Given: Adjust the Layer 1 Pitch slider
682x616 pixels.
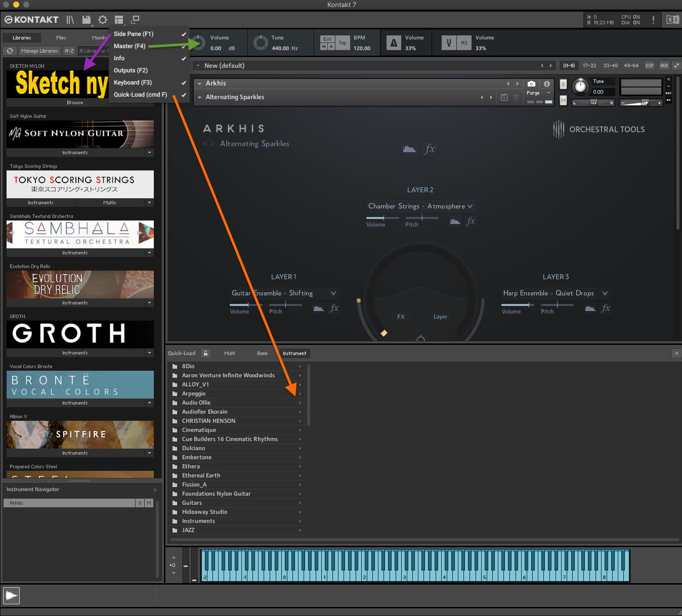Looking at the screenshot, I should (285, 305).
